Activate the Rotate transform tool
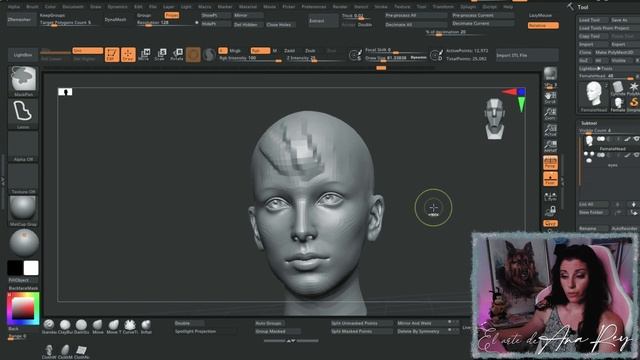Screen dimensions: 640x360 point(176,55)
